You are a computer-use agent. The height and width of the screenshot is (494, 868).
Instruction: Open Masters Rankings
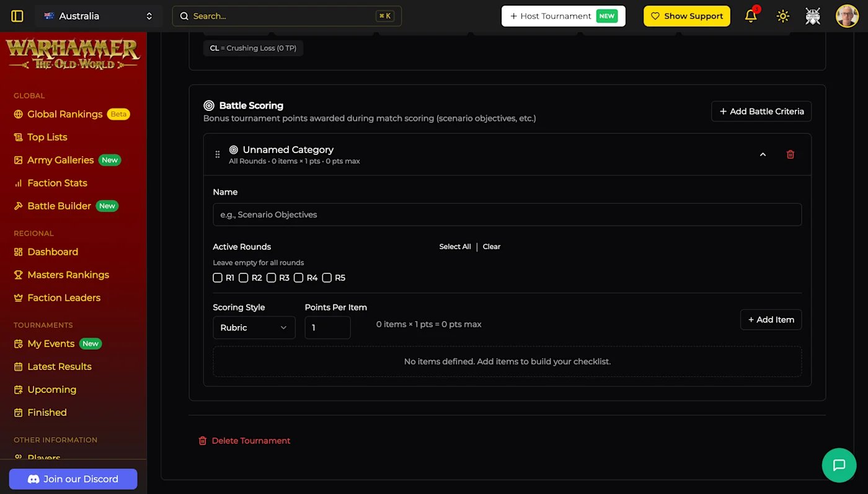pos(68,275)
